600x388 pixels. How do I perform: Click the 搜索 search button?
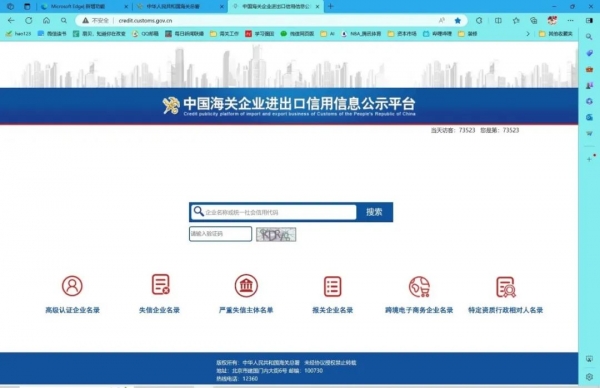(374, 212)
